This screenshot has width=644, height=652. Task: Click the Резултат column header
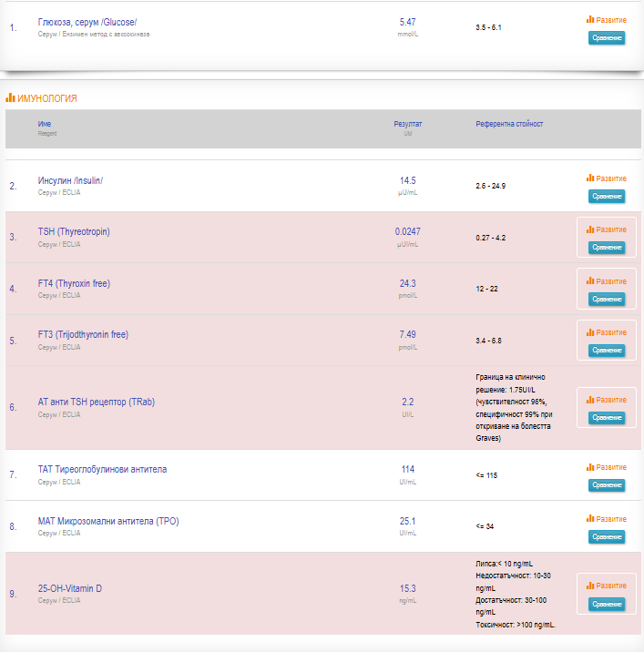(408, 124)
